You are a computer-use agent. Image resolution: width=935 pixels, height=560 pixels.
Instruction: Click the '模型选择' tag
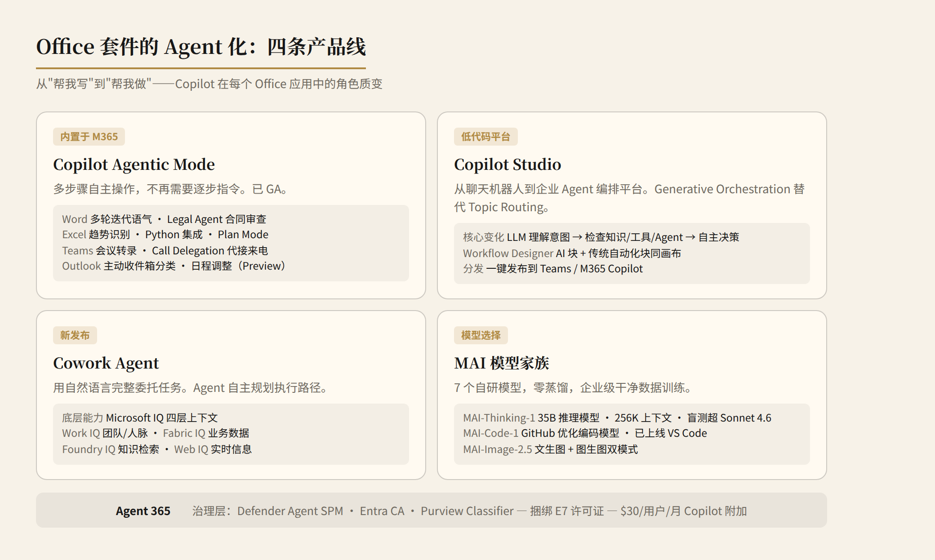[x=481, y=335]
